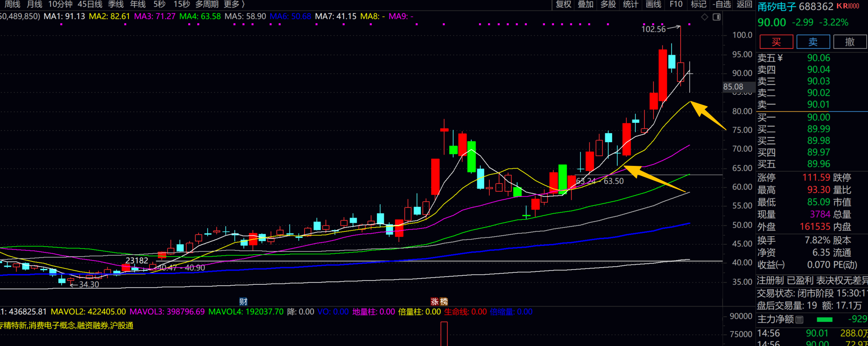Click the 撤 cancel order button
This screenshot has width=868, height=346.
point(849,42)
